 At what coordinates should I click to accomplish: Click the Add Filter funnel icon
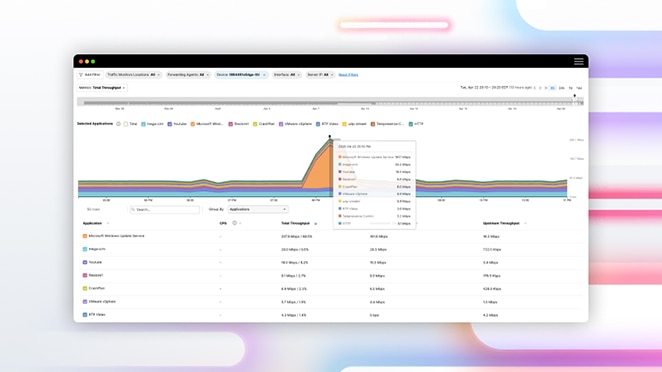click(x=81, y=75)
